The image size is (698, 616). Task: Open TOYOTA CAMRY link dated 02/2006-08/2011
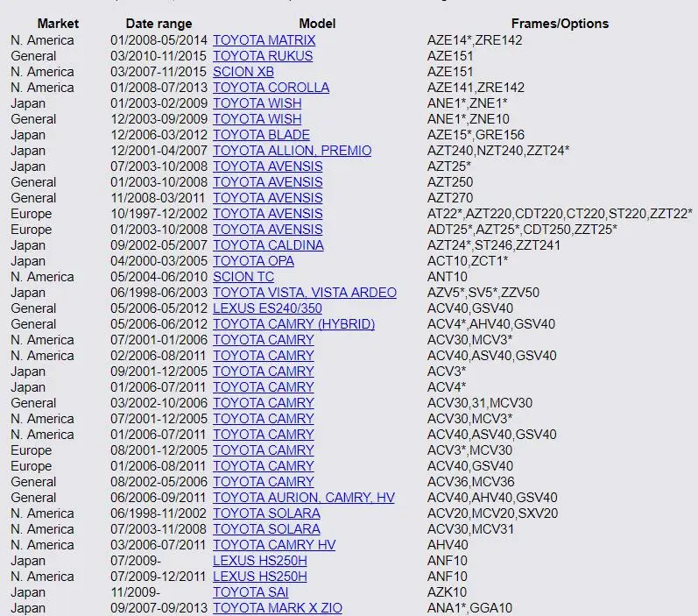pyautogui.click(x=264, y=356)
